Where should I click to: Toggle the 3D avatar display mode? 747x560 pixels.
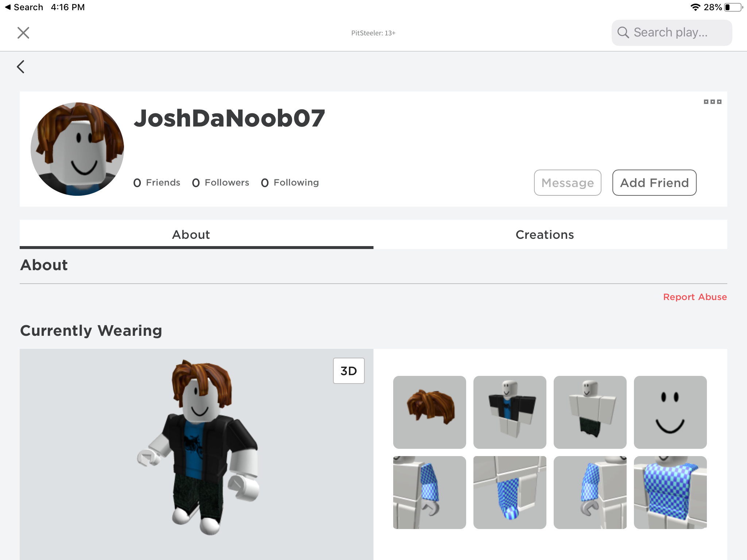(349, 370)
